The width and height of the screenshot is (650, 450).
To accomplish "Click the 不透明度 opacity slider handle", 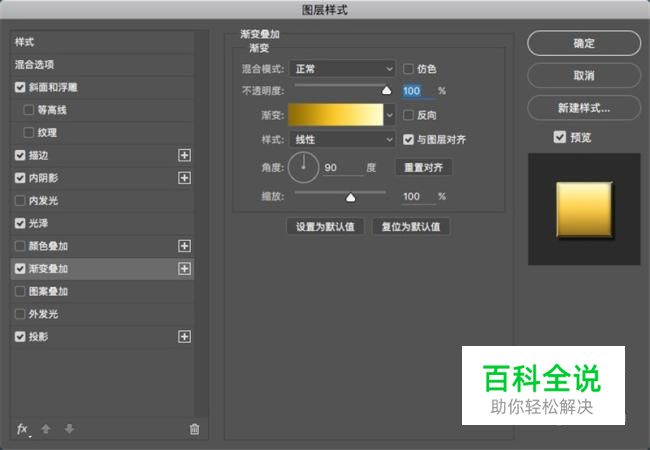I will pos(386,90).
